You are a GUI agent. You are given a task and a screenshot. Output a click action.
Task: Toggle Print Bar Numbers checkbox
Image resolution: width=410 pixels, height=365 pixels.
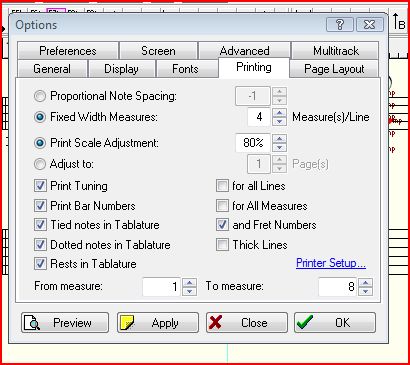pyautogui.click(x=40, y=206)
